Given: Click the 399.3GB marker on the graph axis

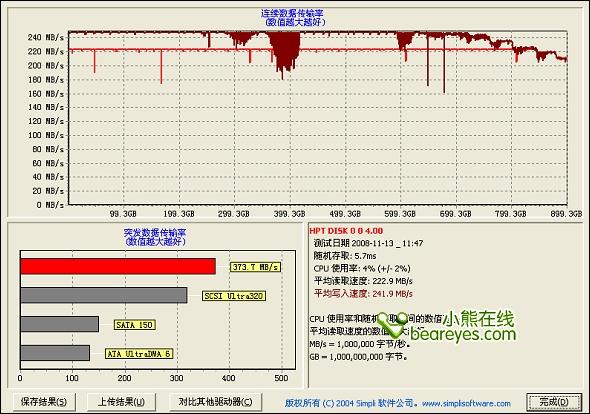Looking at the screenshot, I should (289, 214).
